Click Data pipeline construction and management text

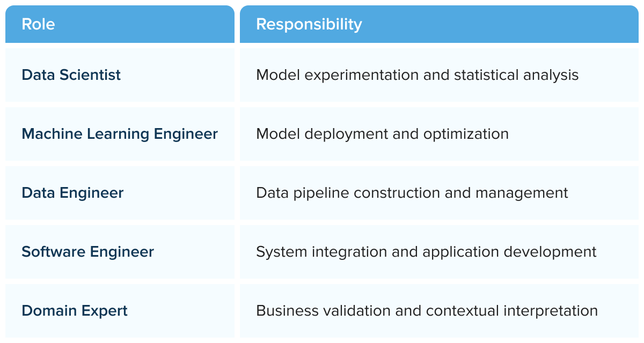pos(412,193)
